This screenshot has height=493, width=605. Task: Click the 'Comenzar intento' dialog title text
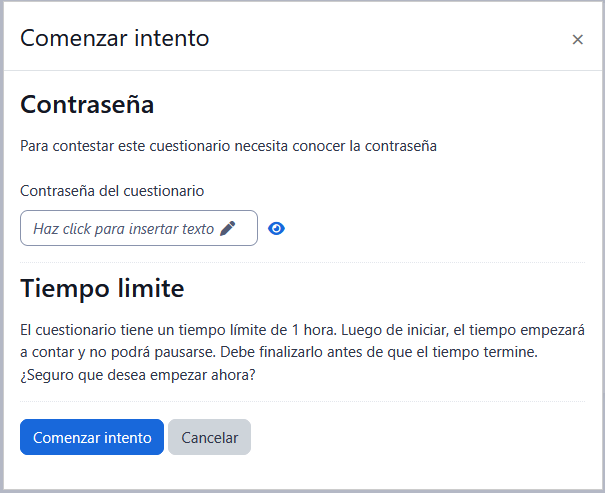click(115, 38)
